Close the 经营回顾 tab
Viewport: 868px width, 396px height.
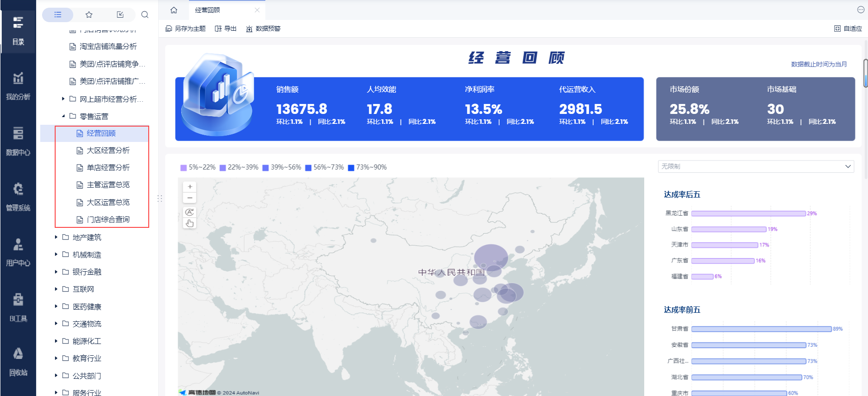point(257,10)
